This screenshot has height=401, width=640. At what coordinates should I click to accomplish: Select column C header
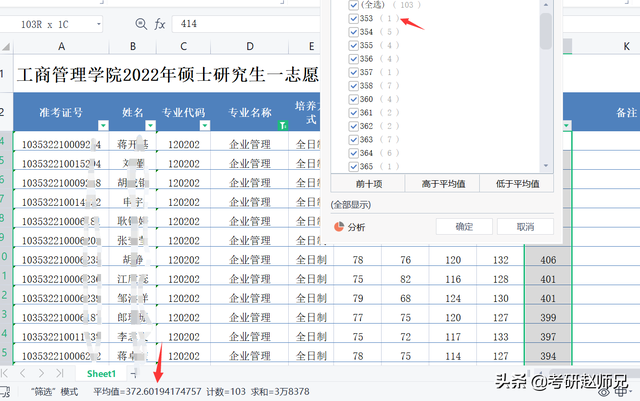[x=184, y=47]
